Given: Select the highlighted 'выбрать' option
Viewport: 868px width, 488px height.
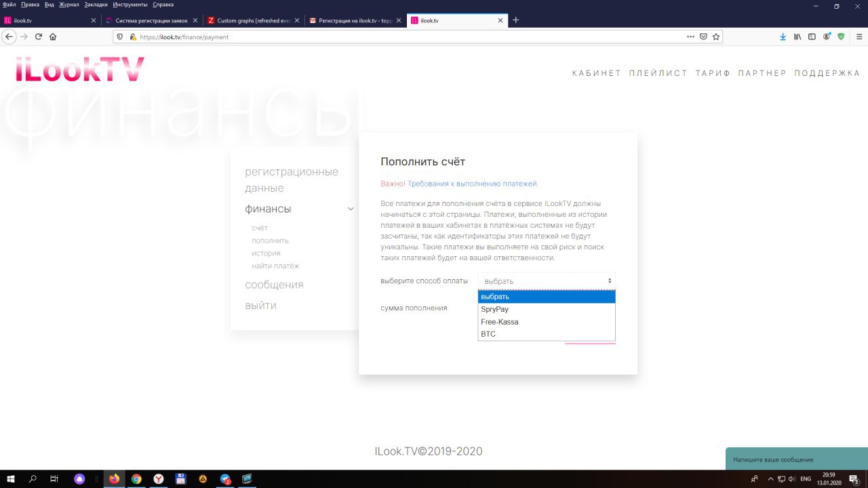Looking at the screenshot, I should click(x=547, y=297).
